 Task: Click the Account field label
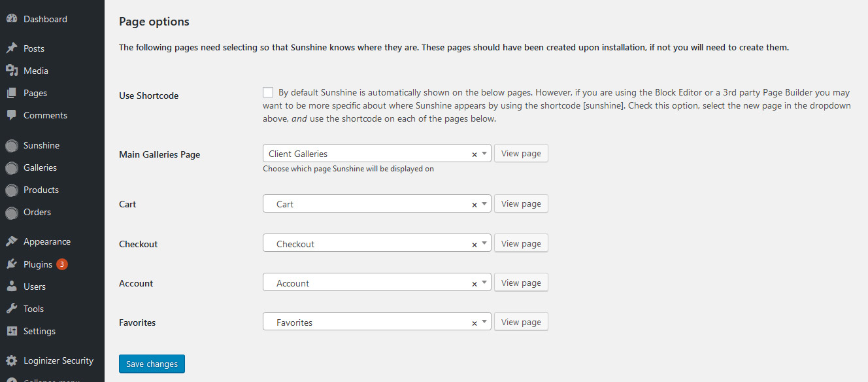pos(136,283)
